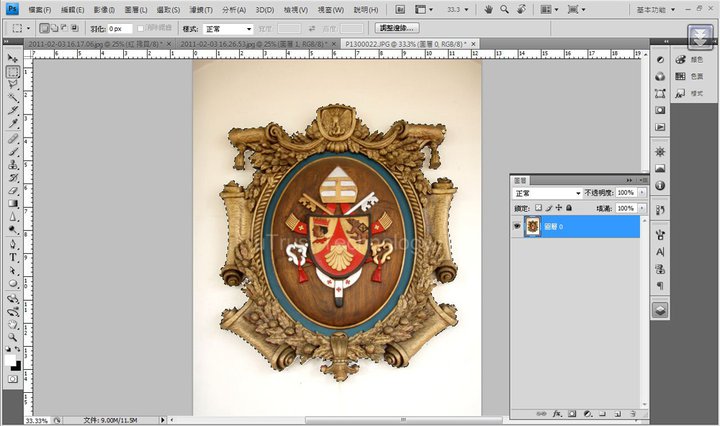Select the Dodge/Burn tool
Image resolution: width=720 pixels, height=426 pixels.
12,230
